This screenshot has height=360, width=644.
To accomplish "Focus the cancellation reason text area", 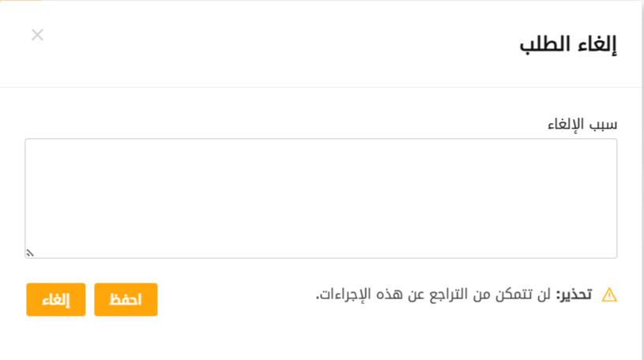I will (x=321, y=198).
